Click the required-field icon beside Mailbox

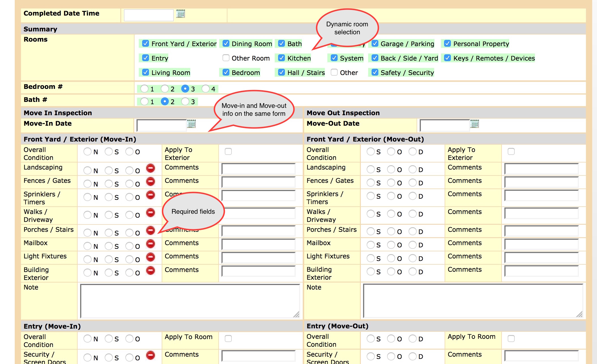tap(150, 244)
